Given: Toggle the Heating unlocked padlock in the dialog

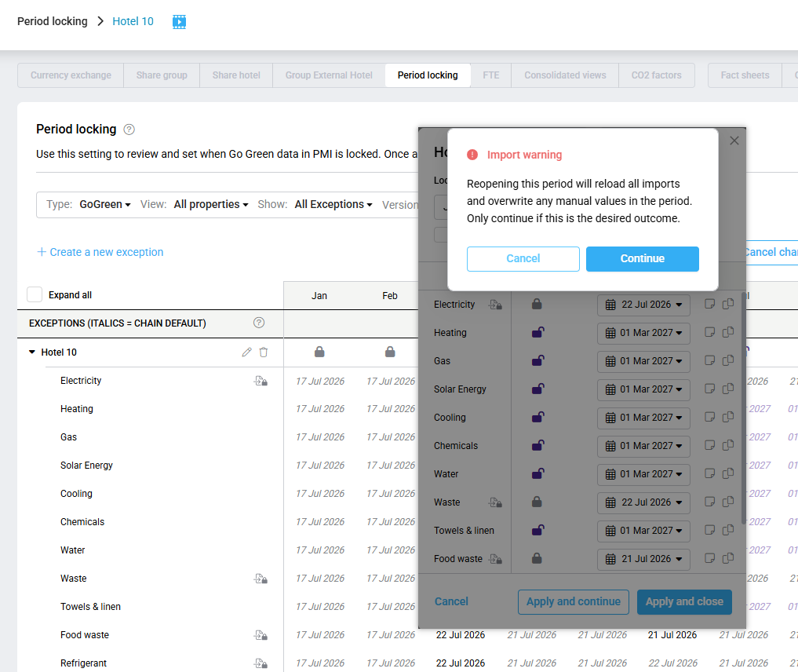Looking at the screenshot, I should [x=538, y=332].
